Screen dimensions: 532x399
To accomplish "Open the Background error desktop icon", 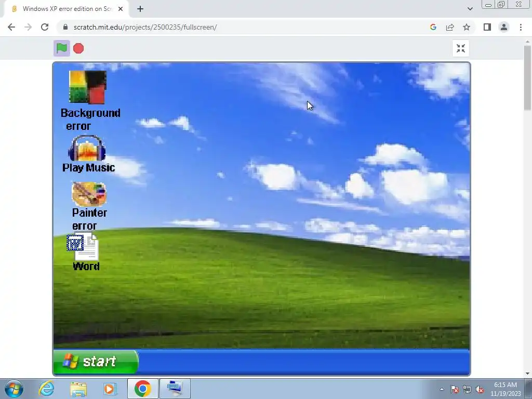I will click(x=88, y=87).
